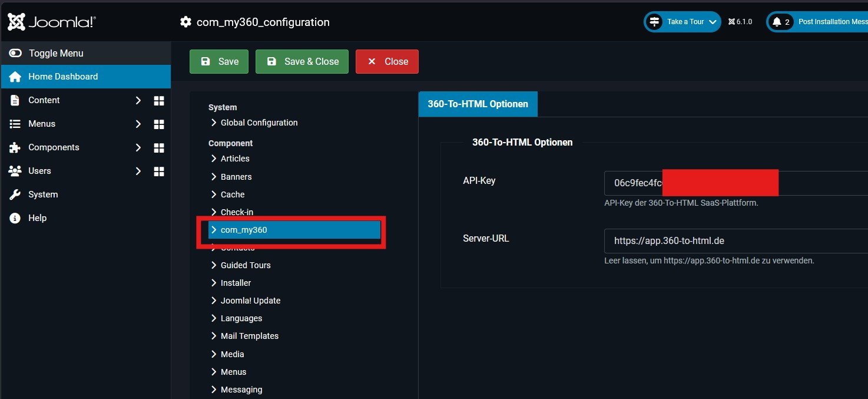
Task: Click the Users people icon
Action: coord(15,171)
